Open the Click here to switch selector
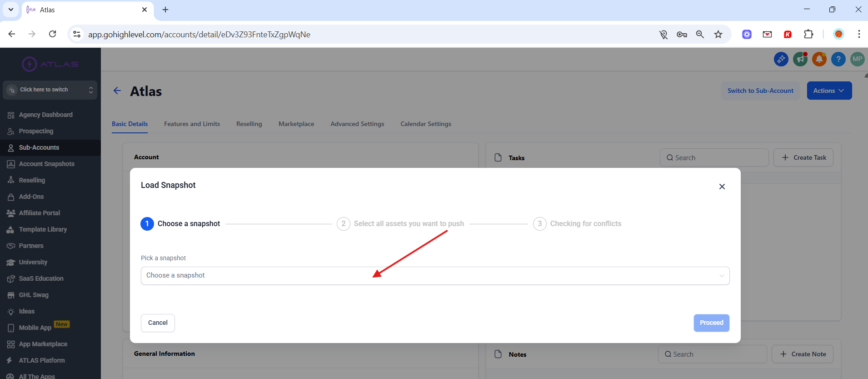 50,90
